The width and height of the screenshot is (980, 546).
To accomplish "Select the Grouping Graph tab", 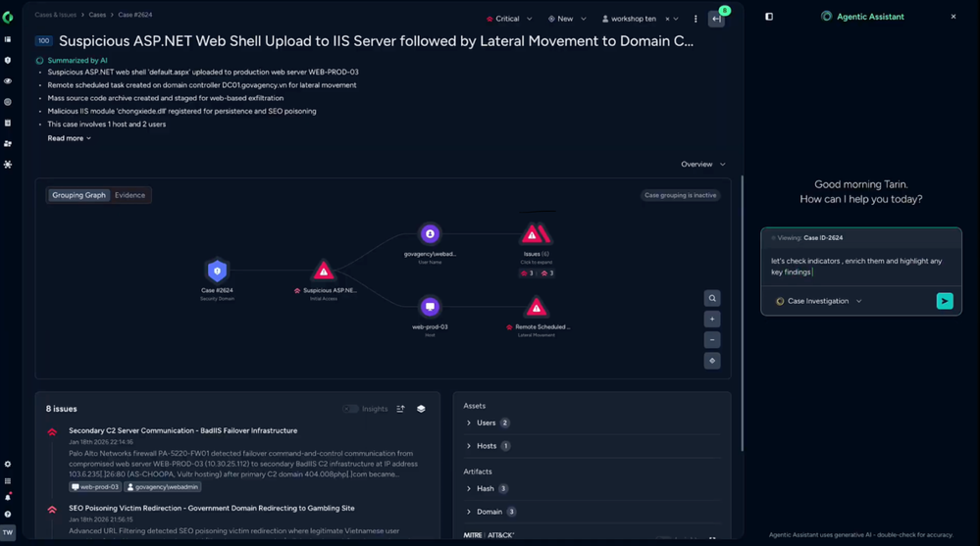I will [x=78, y=195].
